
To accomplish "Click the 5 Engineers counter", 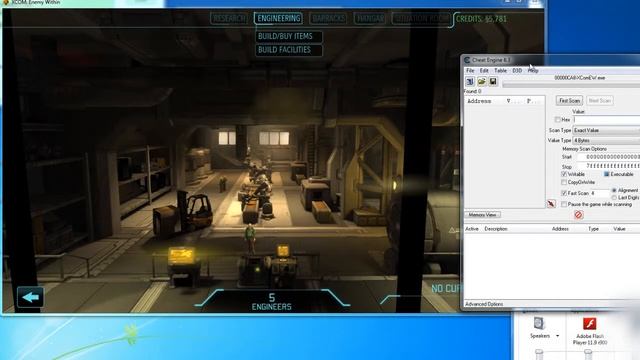I will tap(272, 302).
